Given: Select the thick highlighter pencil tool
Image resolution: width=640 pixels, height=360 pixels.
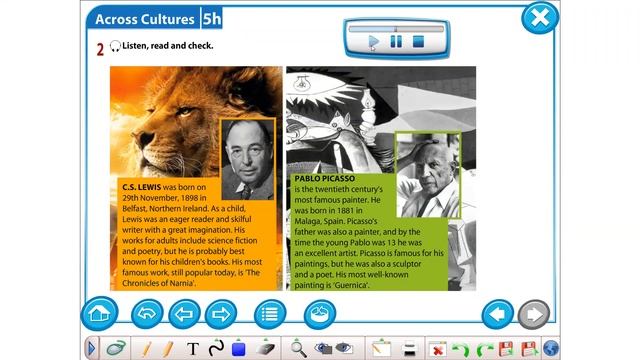Looking at the screenshot, I should 167,349.
